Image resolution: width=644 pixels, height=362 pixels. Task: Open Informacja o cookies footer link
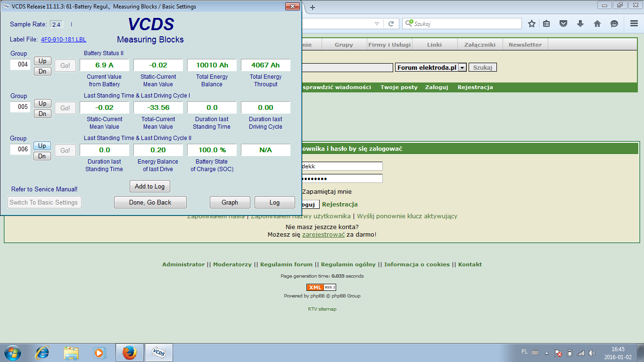[417, 264]
